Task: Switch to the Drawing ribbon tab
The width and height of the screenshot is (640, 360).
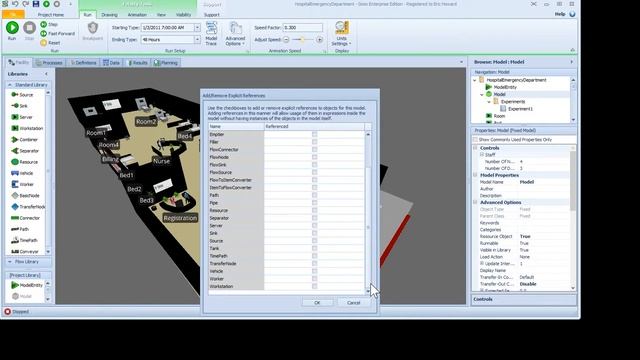Action: coord(109,15)
